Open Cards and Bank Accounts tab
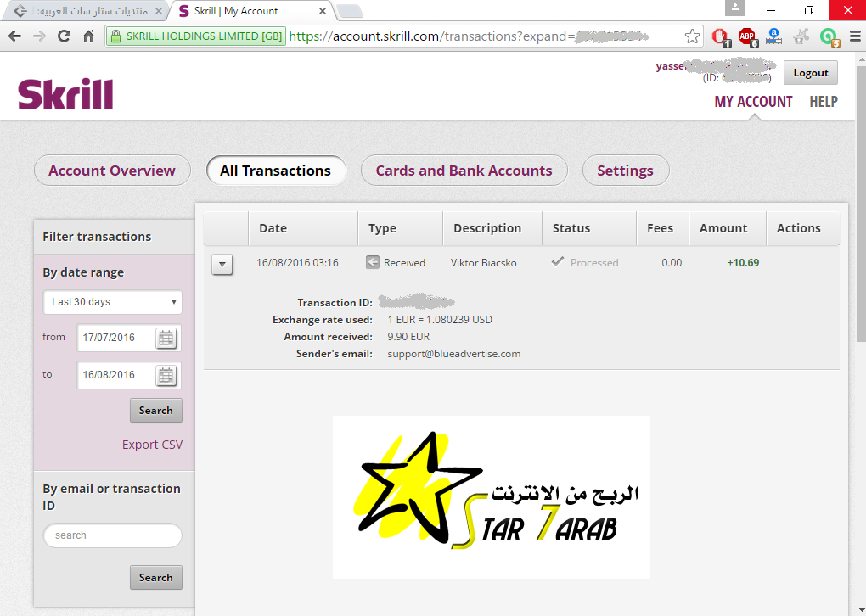The width and height of the screenshot is (866, 616). tap(464, 171)
